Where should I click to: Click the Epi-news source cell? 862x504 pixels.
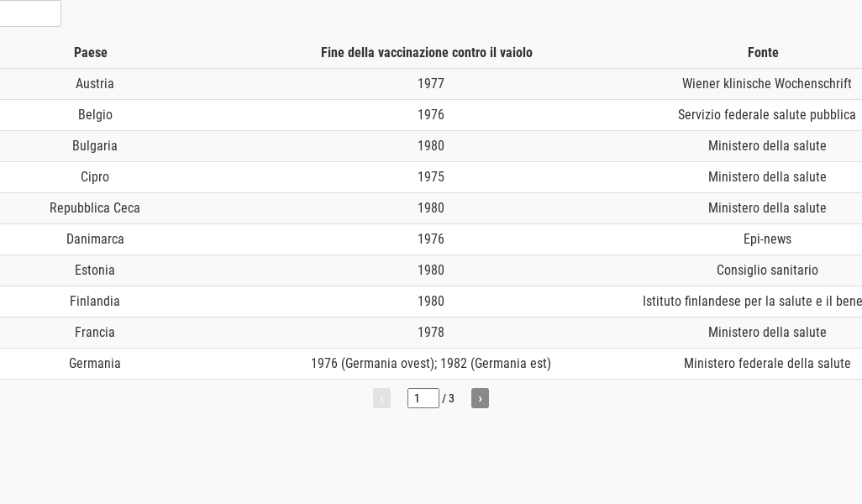point(767,239)
